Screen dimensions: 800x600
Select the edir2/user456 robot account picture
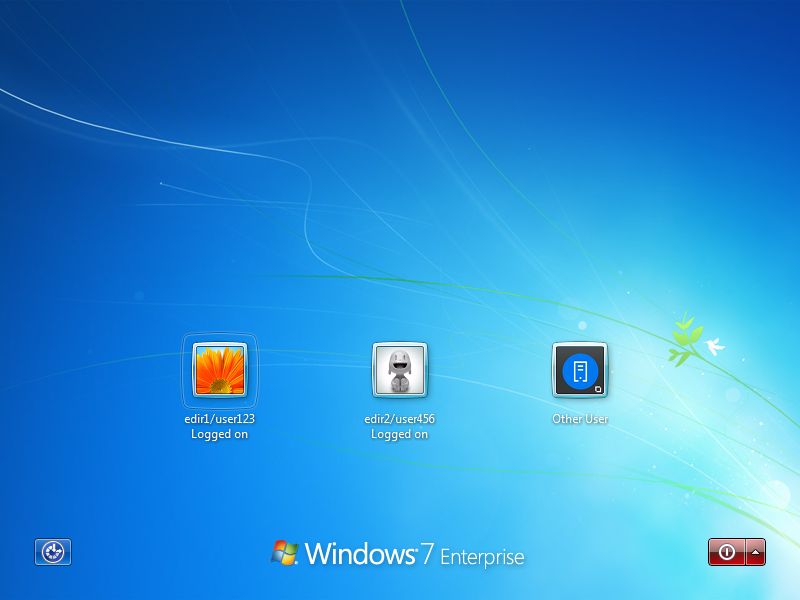click(x=399, y=370)
